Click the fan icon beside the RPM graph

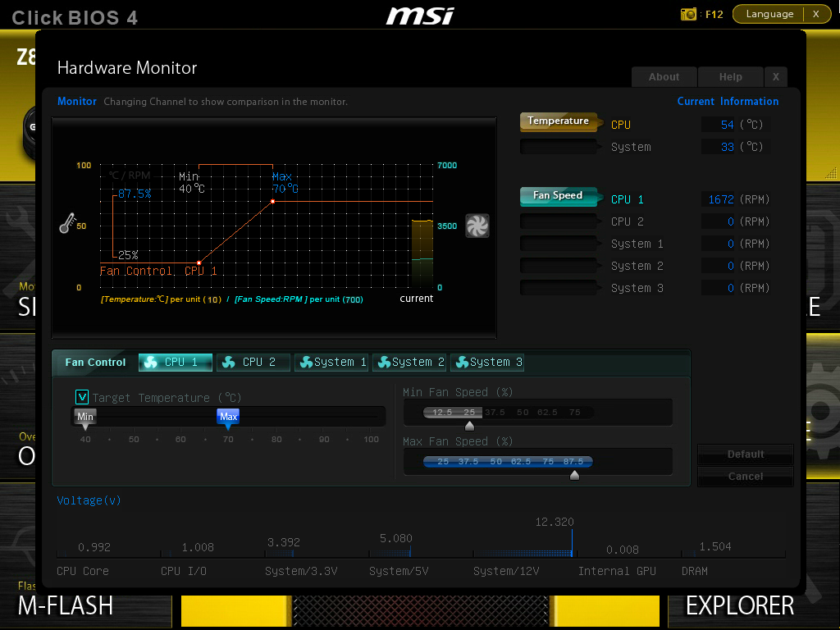[478, 226]
